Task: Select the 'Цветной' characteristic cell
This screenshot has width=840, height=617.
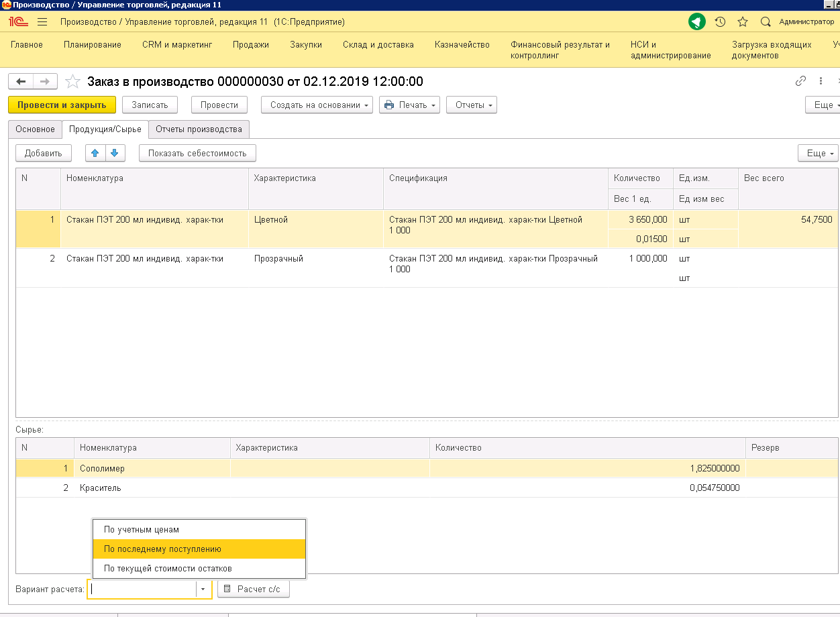Action: tap(316, 229)
